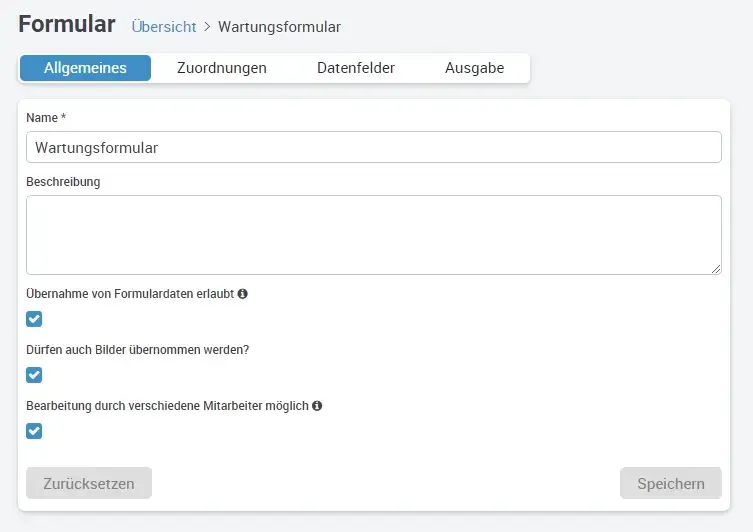Focus the Name input field
This screenshot has width=753, height=532.
pos(374,147)
